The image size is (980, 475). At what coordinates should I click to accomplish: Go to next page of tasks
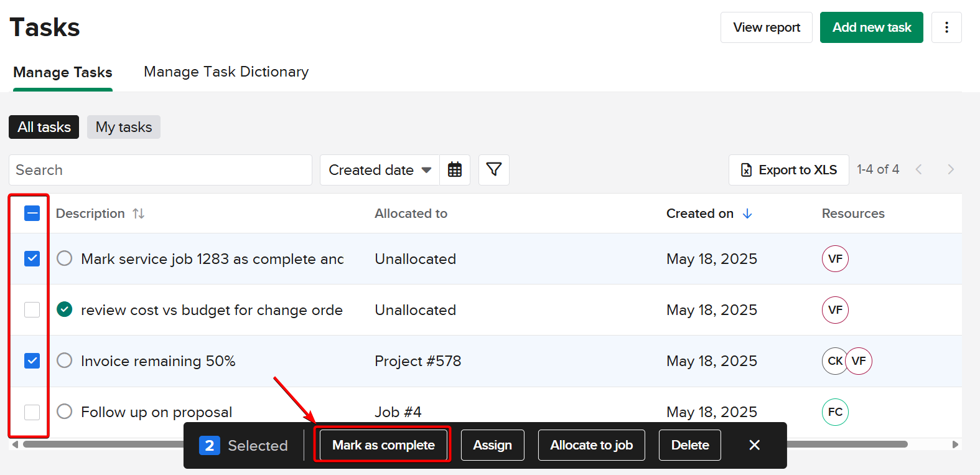950,169
